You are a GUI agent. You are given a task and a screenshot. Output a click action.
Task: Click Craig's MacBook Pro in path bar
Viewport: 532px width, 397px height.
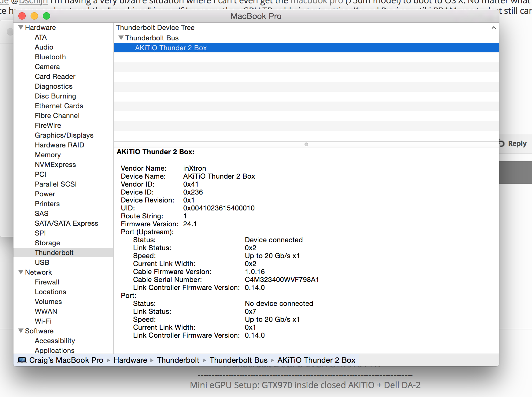(66, 360)
